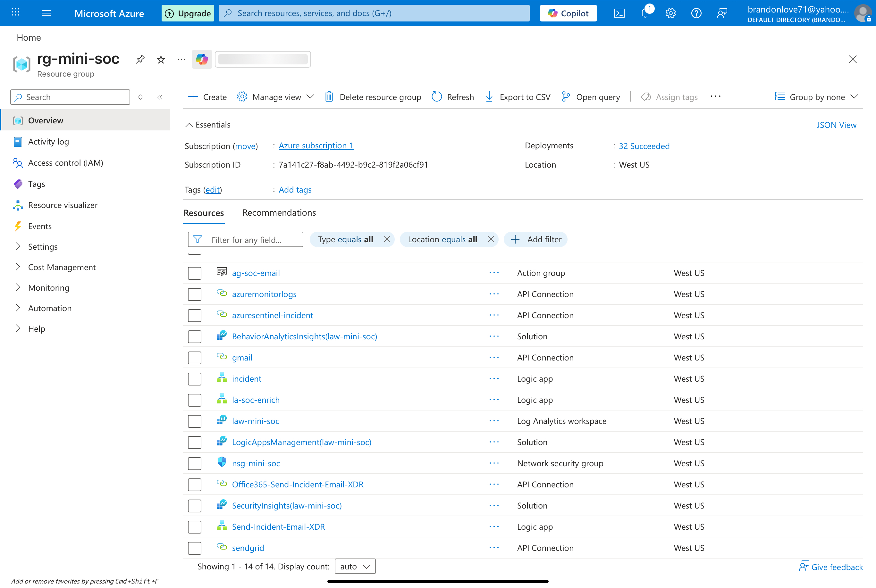876x588 pixels.
Task: Collapse the left sidebar menu
Action: tap(160, 97)
